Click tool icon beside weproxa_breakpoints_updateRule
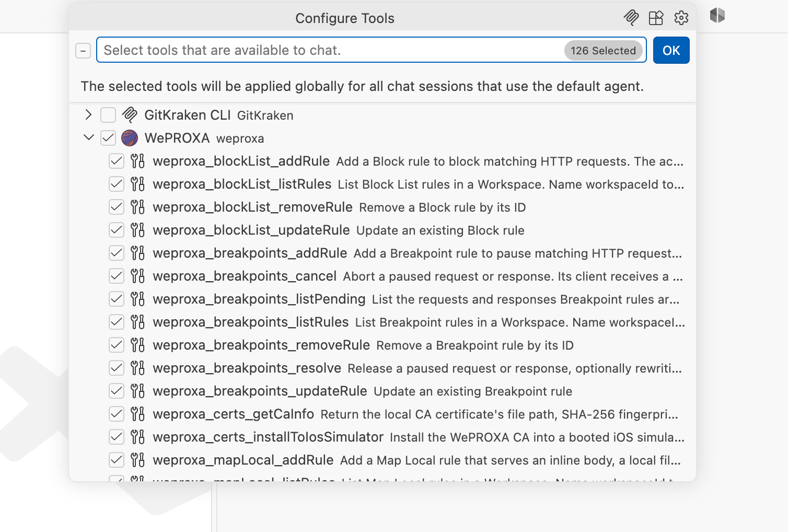 pyautogui.click(x=137, y=391)
